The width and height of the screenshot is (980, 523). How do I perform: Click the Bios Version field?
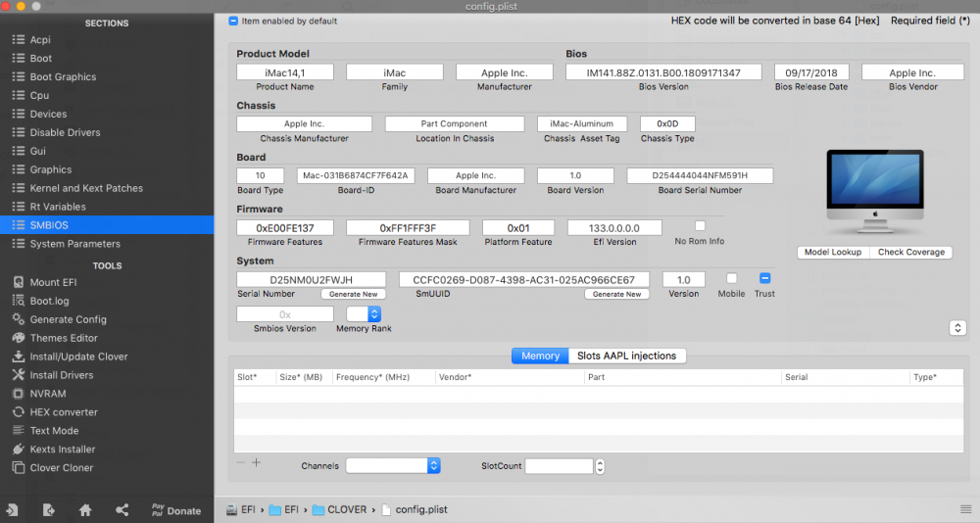coord(663,72)
